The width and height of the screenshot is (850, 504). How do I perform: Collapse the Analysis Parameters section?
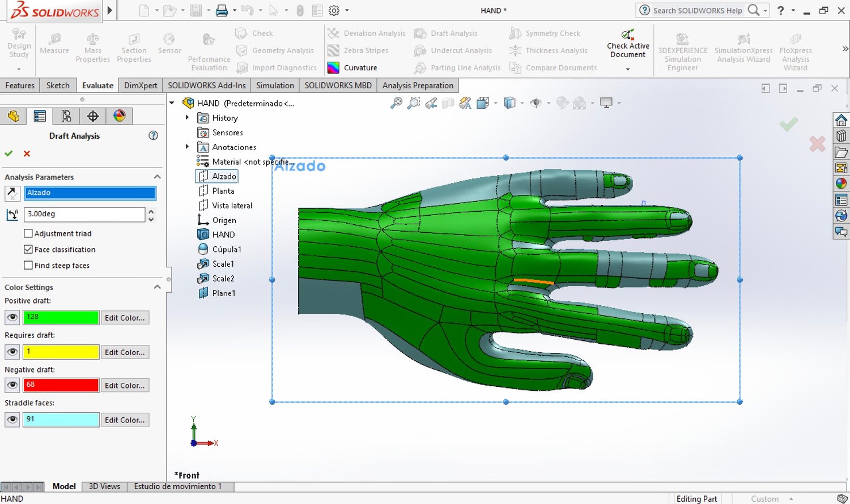157,177
